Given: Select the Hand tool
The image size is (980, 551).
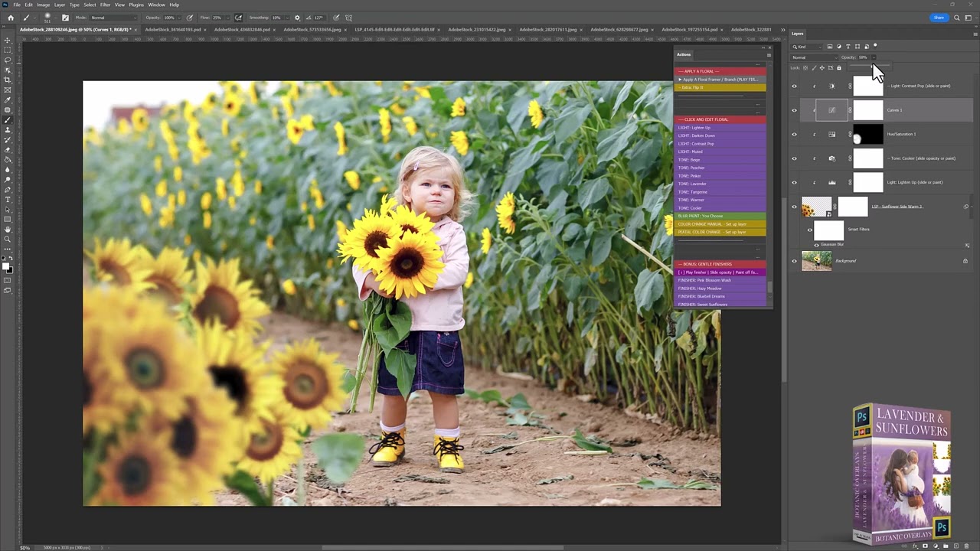Looking at the screenshot, I should [8, 229].
